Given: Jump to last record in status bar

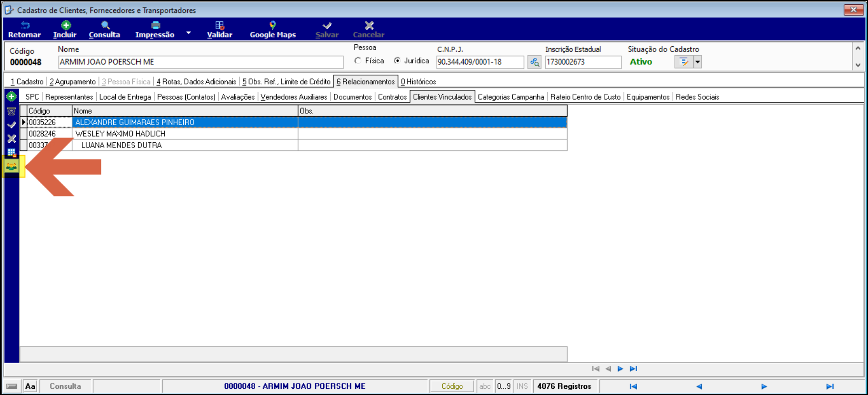Looking at the screenshot, I should pyautogui.click(x=830, y=386).
